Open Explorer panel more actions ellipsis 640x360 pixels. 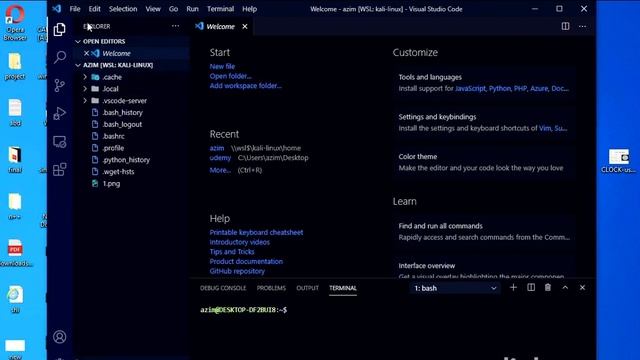point(176,26)
